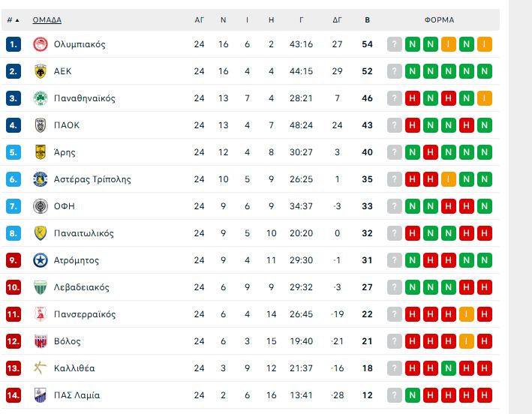Open the Παναιτωλικός team page link
The height and width of the screenshot is (414, 532).
click(84, 233)
